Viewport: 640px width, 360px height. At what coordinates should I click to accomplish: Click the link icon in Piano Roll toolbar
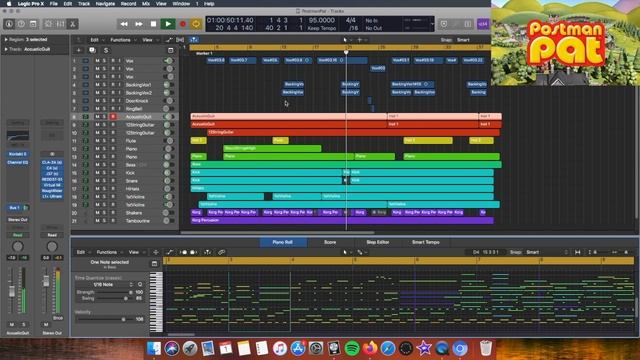pos(221,252)
